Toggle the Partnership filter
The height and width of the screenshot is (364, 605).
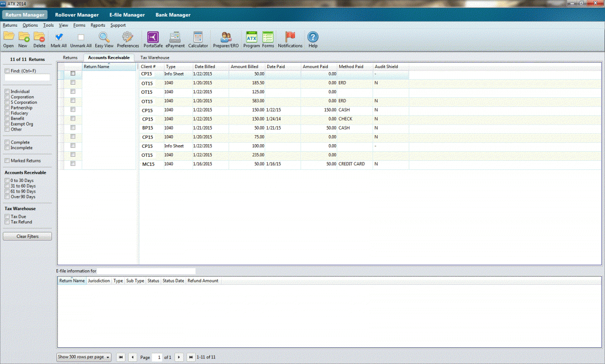(x=7, y=108)
